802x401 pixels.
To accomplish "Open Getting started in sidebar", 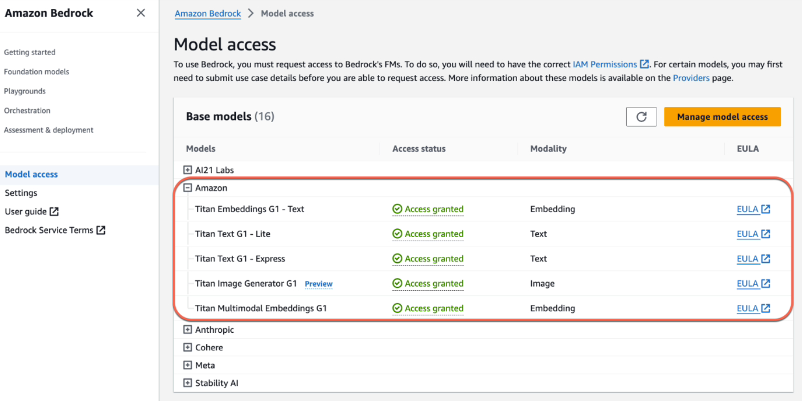I will 30,52.
